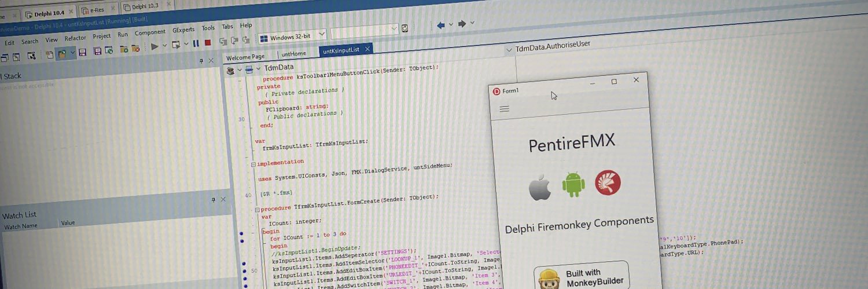
Task: Click the New Items toolbar icon
Action: (50, 54)
